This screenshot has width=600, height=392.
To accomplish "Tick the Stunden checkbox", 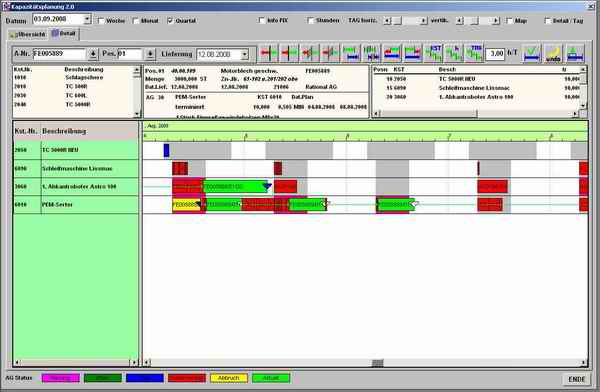I will click(310, 20).
